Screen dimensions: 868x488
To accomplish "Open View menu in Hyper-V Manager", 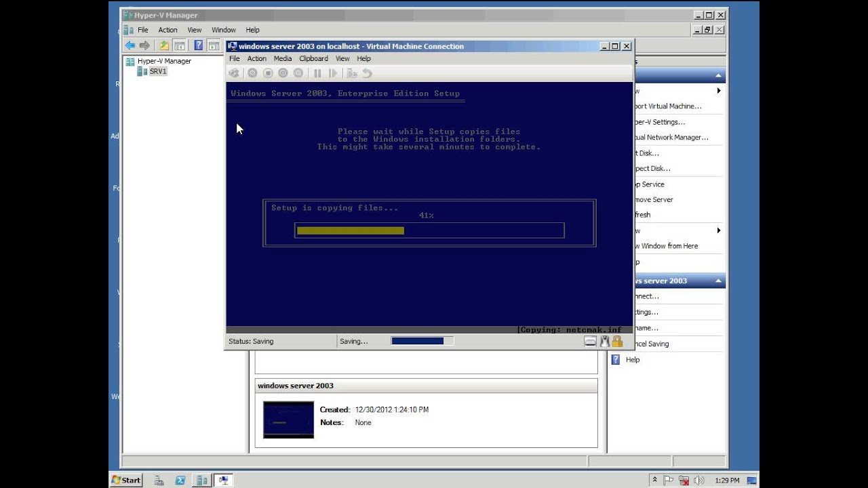I will tap(195, 30).
